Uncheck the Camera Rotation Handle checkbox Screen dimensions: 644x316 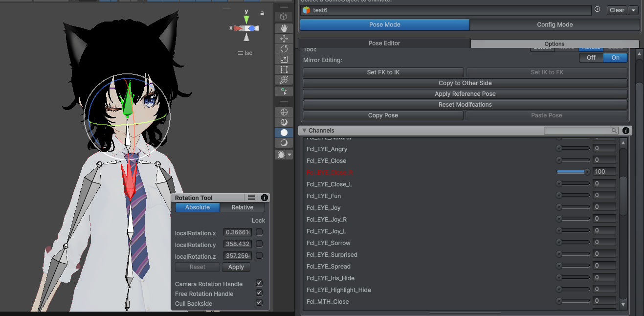pos(259,284)
